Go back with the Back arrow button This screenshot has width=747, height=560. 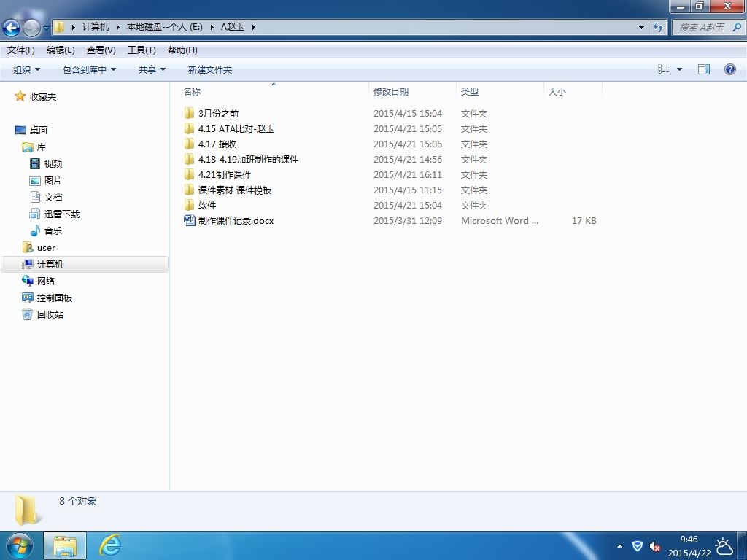(x=12, y=28)
